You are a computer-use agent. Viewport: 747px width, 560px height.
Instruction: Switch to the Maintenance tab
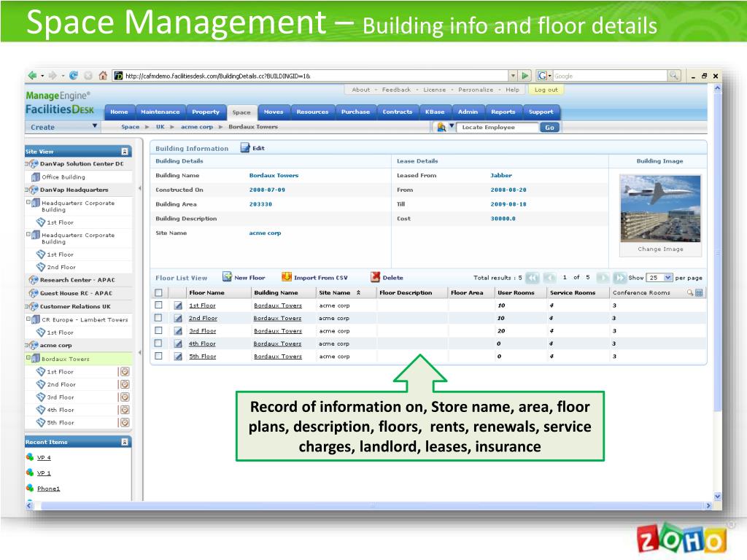point(160,112)
